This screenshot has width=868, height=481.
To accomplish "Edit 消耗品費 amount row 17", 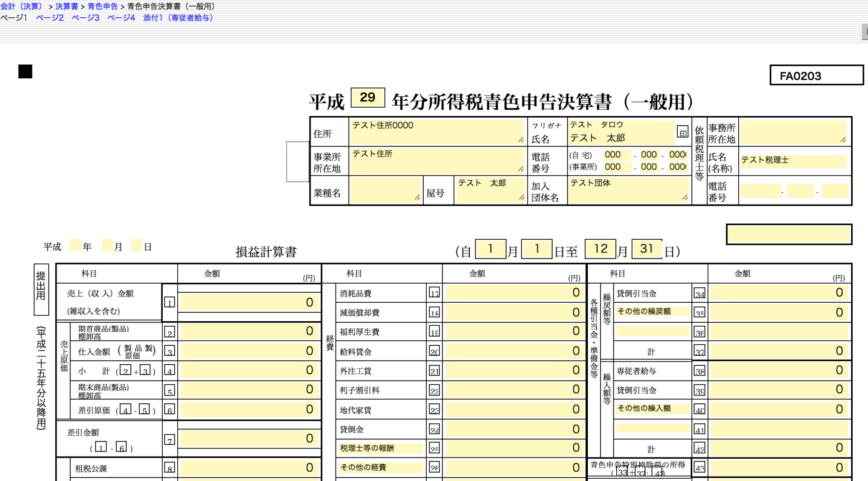I will (x=514, y=293).
